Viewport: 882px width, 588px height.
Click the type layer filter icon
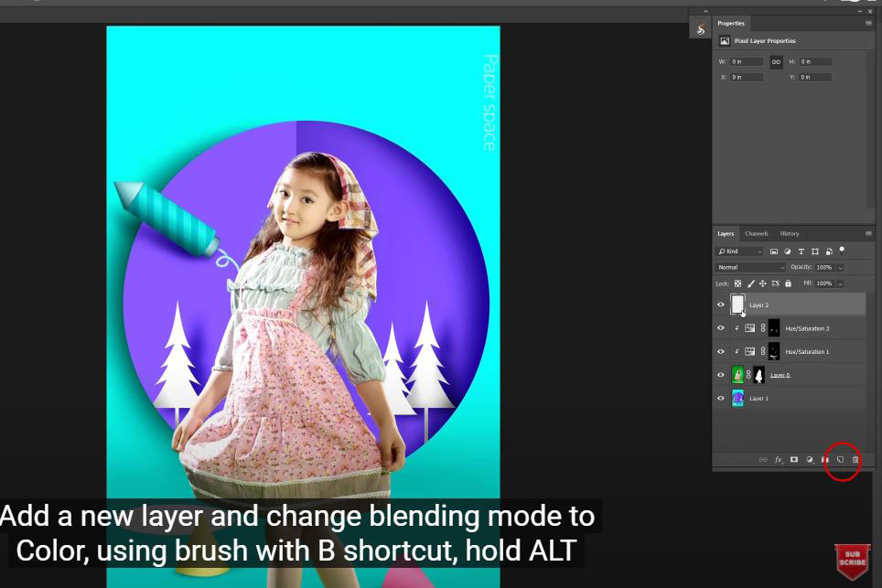click(x=801, y=251)
